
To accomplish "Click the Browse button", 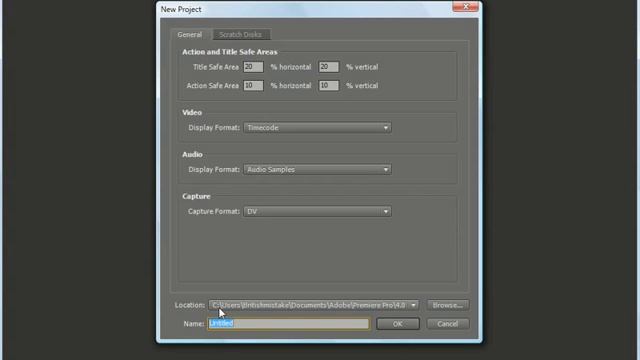I will [448, 305].
